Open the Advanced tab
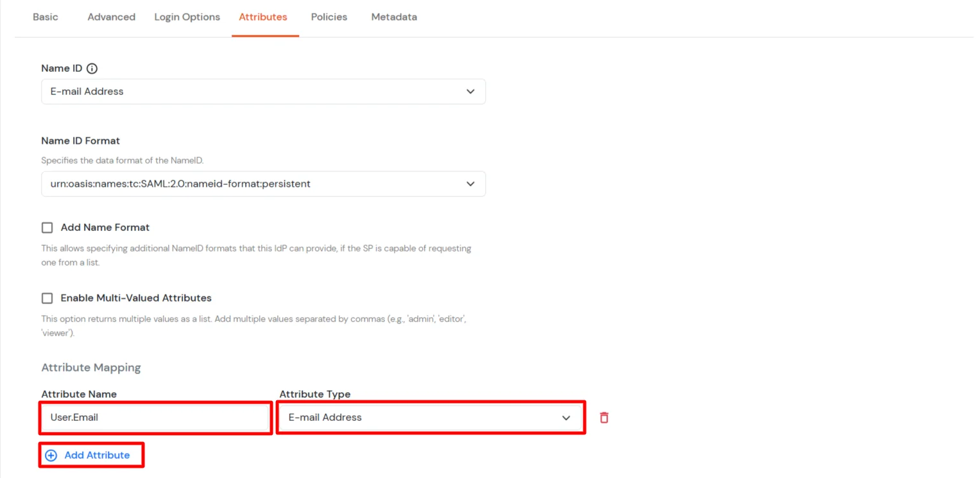Image resolution: width=980 pixels, height=478 pixels. (111, 17)
